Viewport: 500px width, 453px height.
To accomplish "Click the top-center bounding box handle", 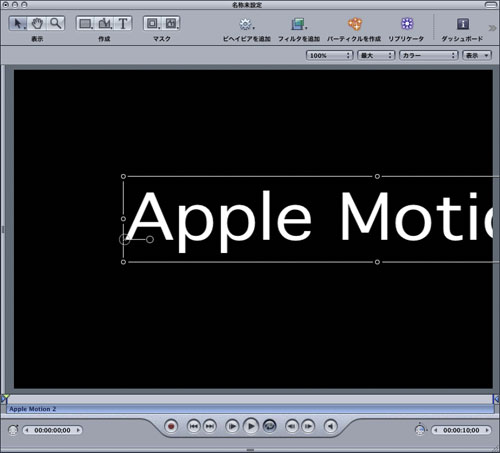I will click(377, 176).
